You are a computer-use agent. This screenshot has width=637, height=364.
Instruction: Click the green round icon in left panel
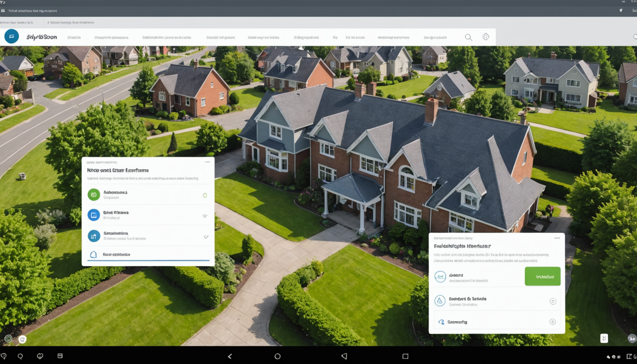tap(94, 195)
